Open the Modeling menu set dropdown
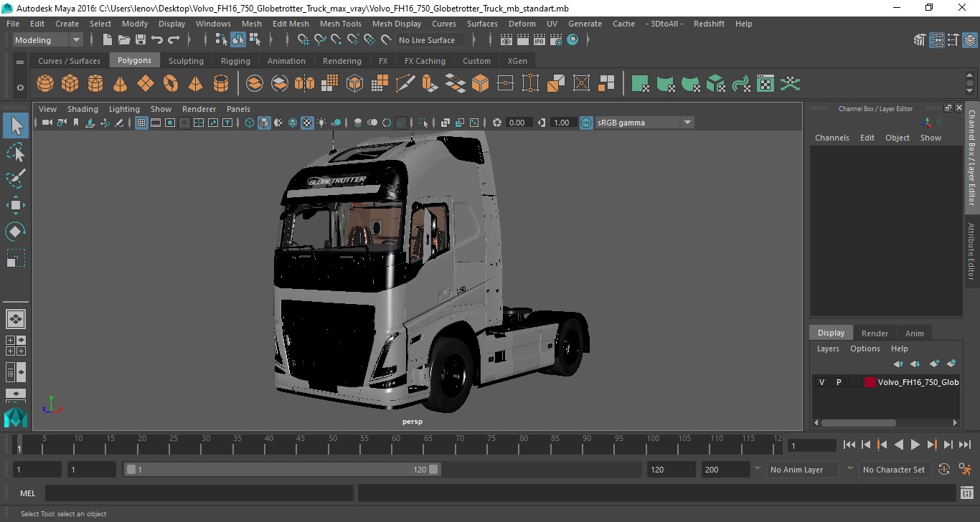 48,40
